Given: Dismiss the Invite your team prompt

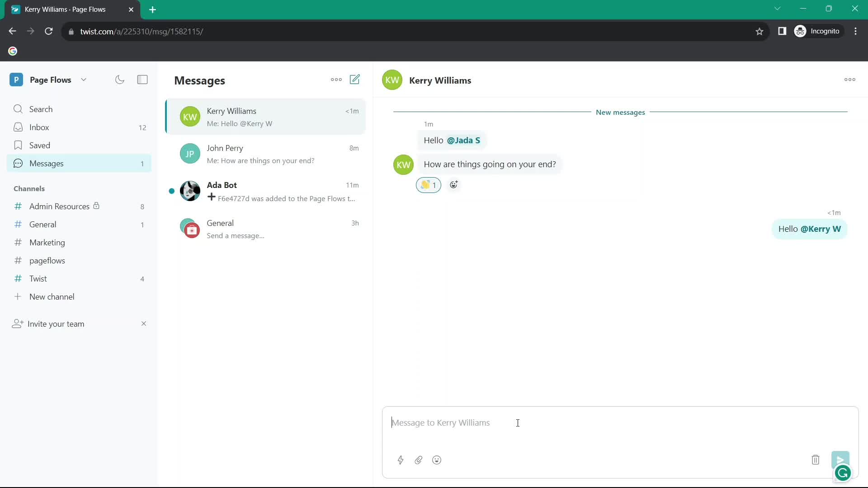Looking at the screenshot, I should click(x=144, y=324).
